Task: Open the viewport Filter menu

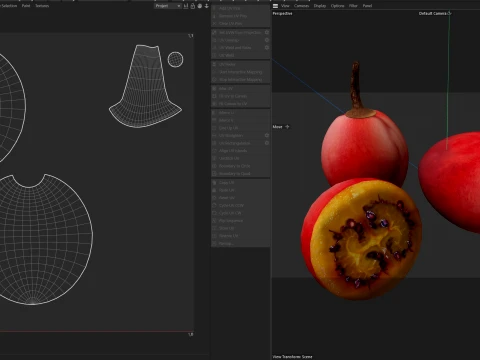Action: point(353,6)
